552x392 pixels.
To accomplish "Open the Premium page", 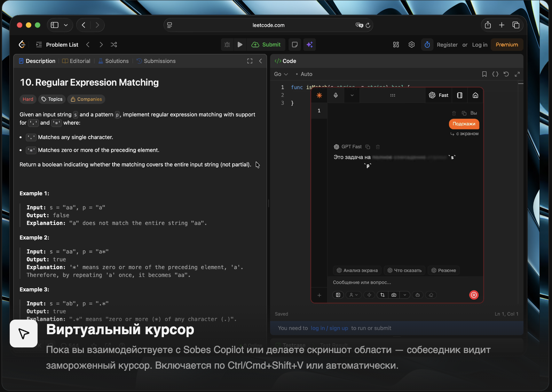I will tap(507, 45).
